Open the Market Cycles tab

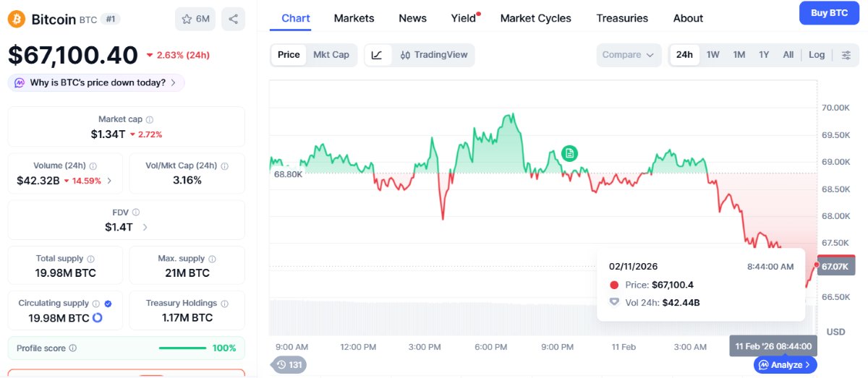click(x=535, y=18)
